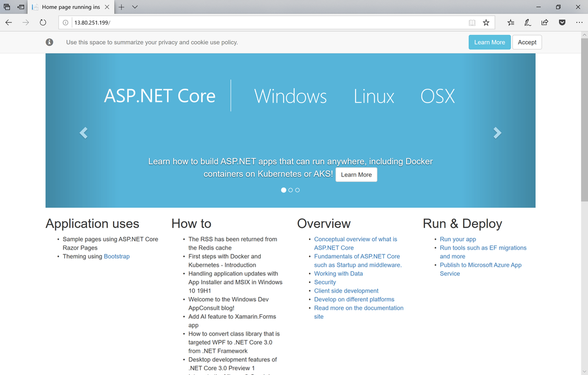Share this page using the share icon
This screenshot has width=588, height=375.
click(544, 22)
